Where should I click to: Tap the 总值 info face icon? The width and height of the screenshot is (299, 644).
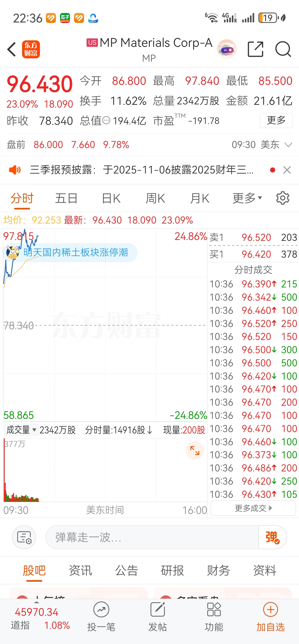106,121
